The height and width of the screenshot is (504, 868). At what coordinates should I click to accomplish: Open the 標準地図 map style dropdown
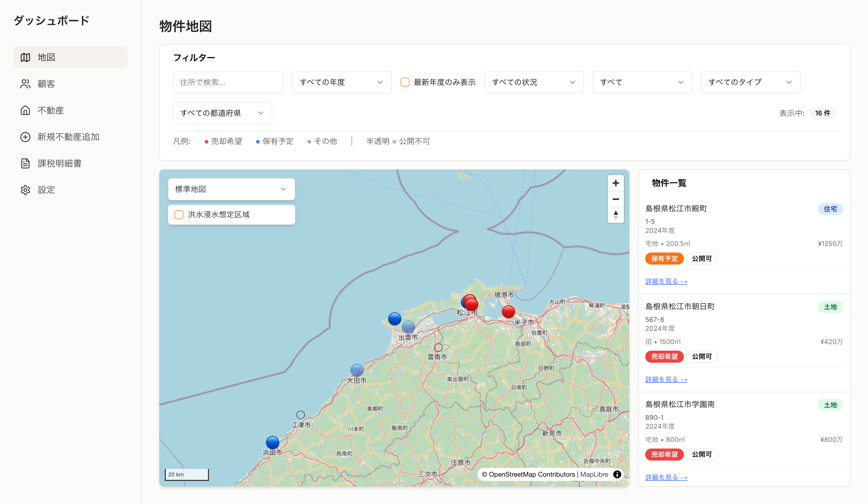tap(231, 189)
